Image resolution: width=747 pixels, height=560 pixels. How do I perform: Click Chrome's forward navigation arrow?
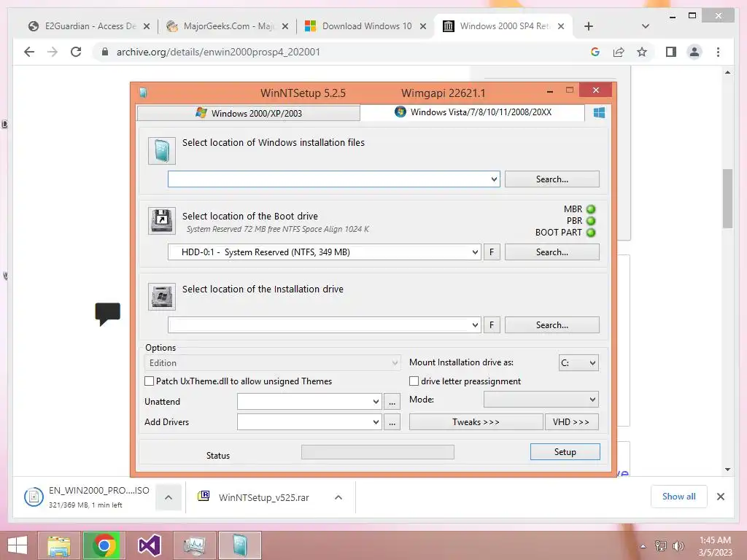[x=53, y=52]
